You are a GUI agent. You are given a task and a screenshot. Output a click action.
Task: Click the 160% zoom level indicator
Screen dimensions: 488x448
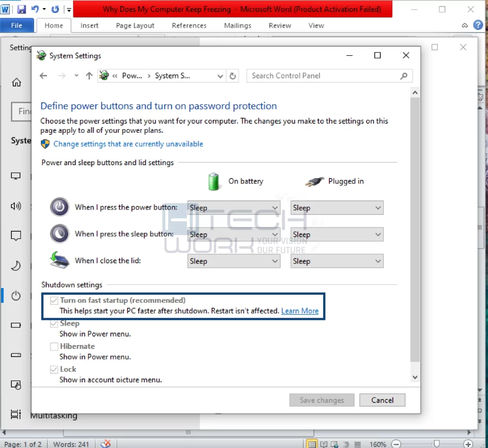pos(377,444)
